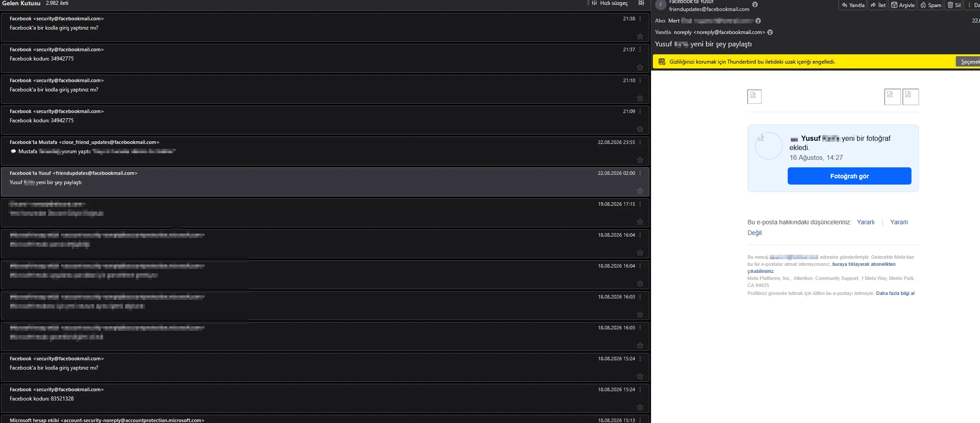Viewport: 980px width, 423px height.
Task: Open the message list display options icon
Action: [x=641, y=3]
